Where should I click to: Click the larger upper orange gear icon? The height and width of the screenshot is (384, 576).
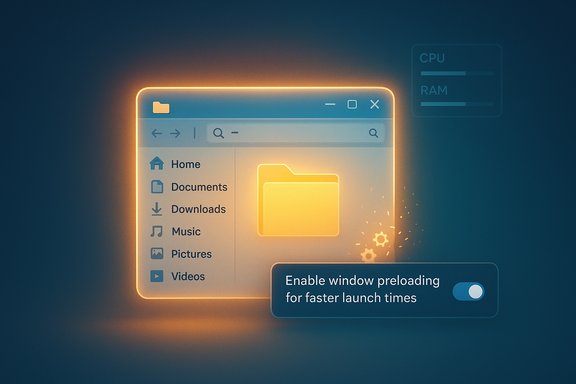[381, 239]
